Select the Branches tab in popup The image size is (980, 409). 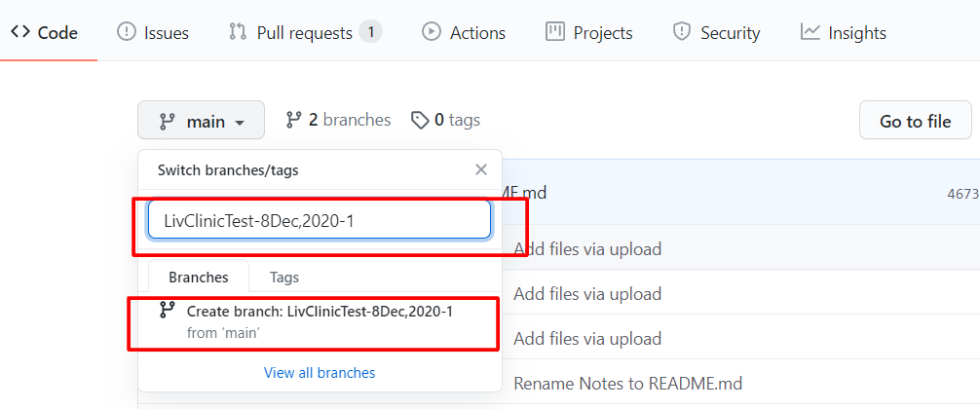(x=198, y=277)
